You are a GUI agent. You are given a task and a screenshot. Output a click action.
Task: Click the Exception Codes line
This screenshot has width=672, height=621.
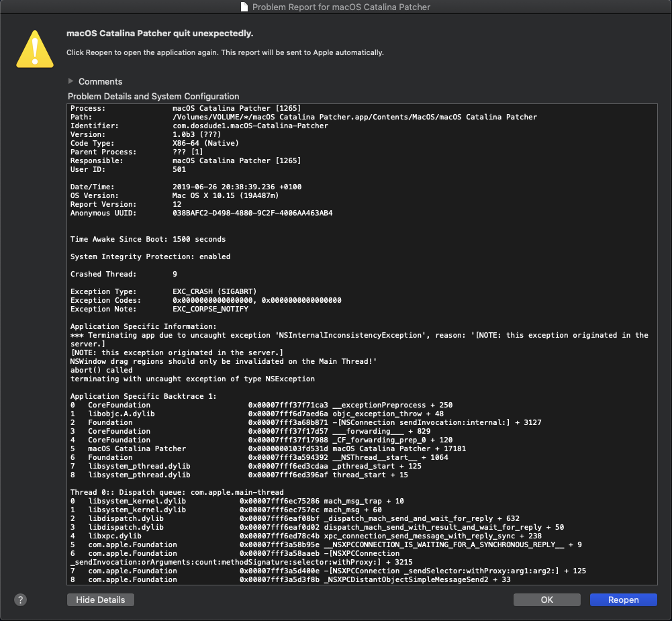click(205, 300)
